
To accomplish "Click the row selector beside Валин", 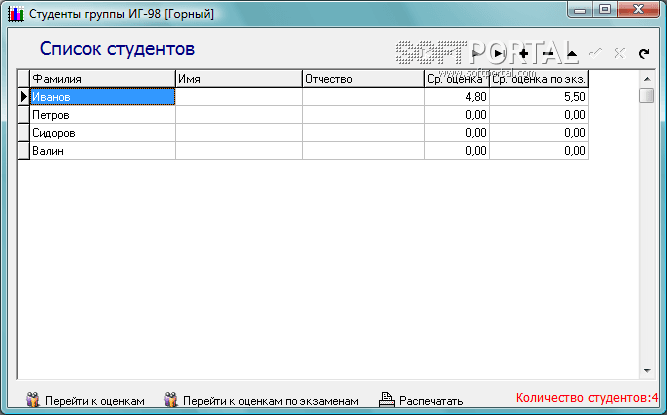I will (23, 151).
